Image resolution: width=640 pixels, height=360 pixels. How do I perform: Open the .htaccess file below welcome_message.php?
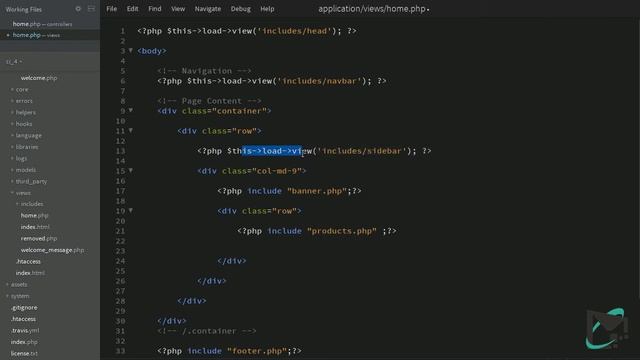point(28,261)
